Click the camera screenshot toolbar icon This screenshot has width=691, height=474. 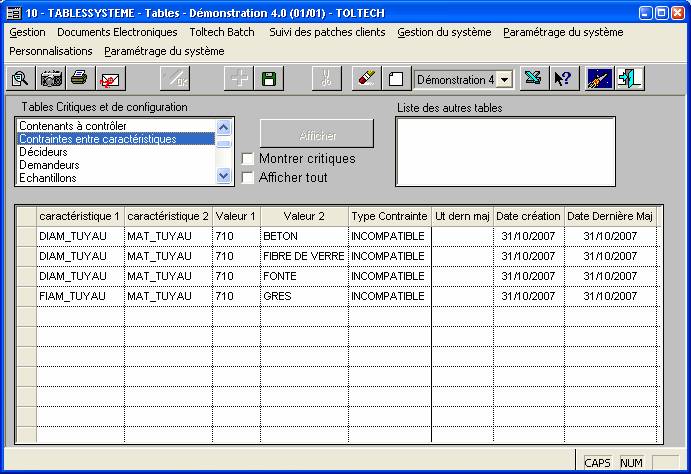point(51,79)
